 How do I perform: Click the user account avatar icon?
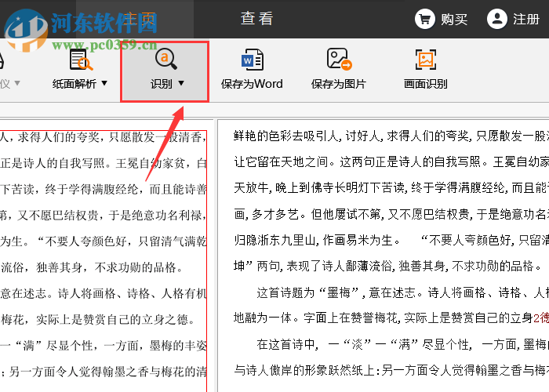pyautogui.click(x=497, y=19)
